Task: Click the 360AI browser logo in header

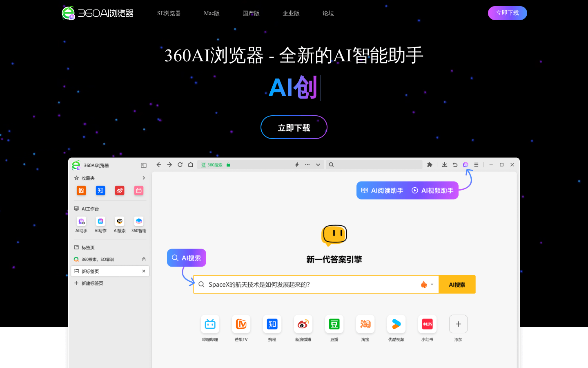Action: pyautogui.click(x=98, y=13)
